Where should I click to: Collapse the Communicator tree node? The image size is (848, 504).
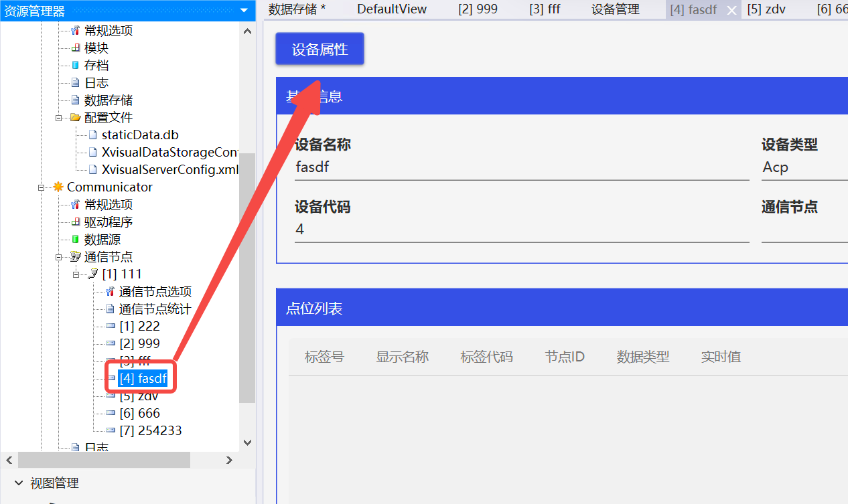(x=42, y=187)
